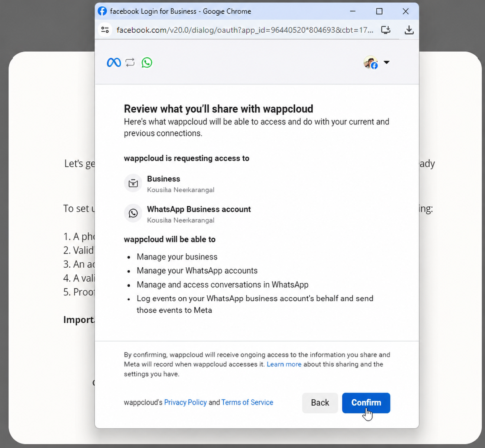Image resolution: width=485 pixels, height=448 pixels.
Task: Click the name under Business entry
Action: (181, 190)
